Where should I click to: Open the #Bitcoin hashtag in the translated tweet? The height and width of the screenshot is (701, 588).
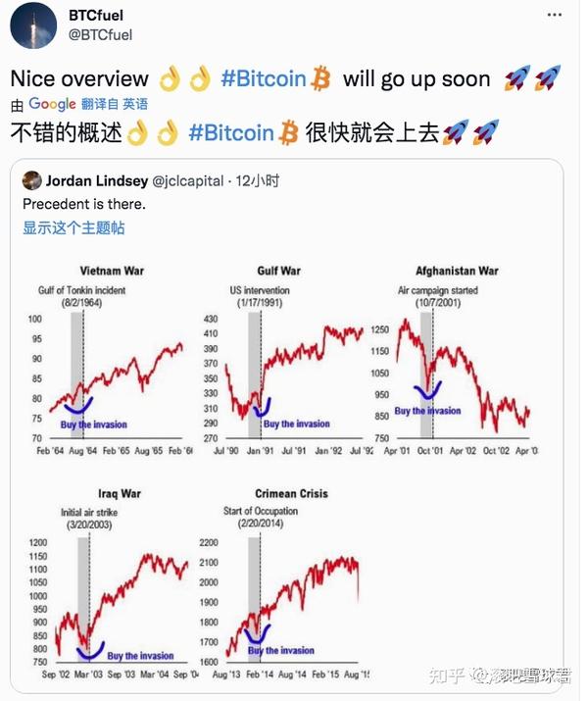tap(231, 132)
